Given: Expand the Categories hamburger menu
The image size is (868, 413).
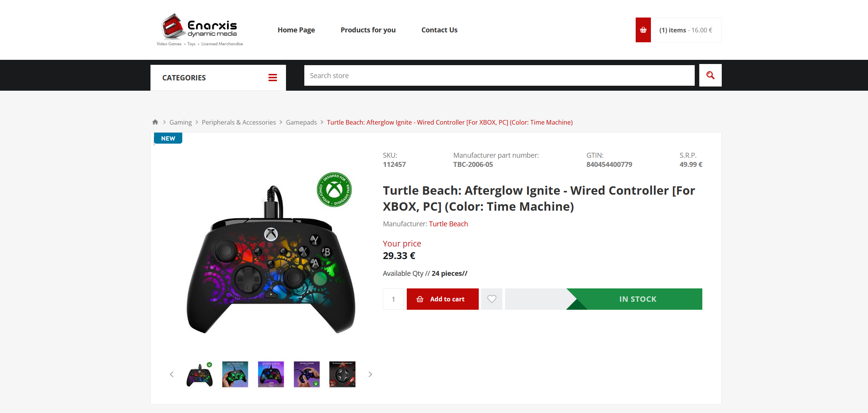Looking at the screenshot, I should point(272,78).
